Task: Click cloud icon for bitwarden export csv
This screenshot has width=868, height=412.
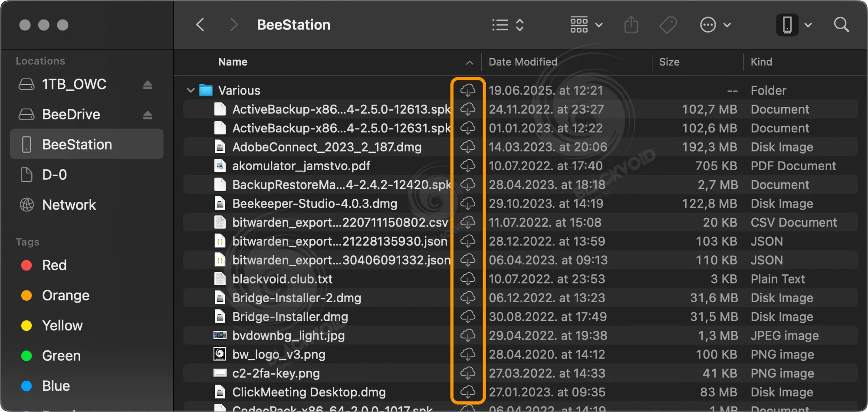Action: coord(468,222)
